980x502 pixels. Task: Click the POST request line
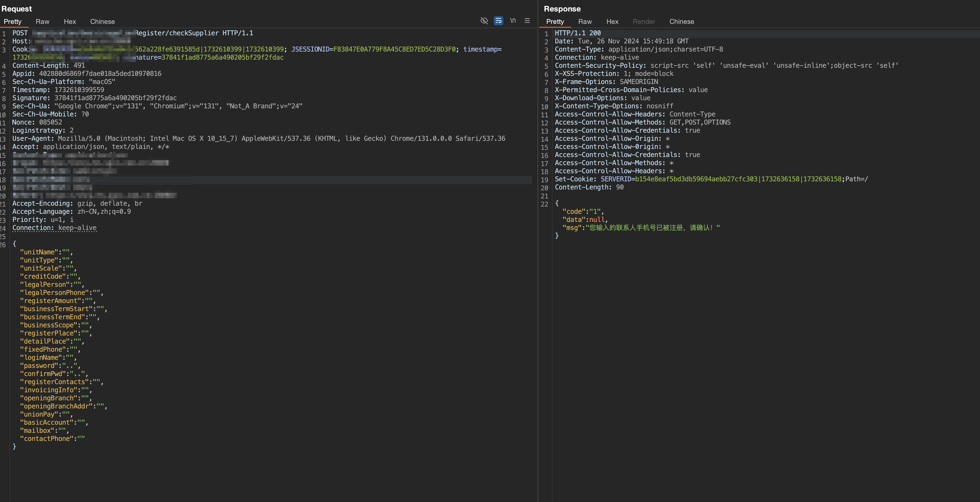(x=133, y=33)
